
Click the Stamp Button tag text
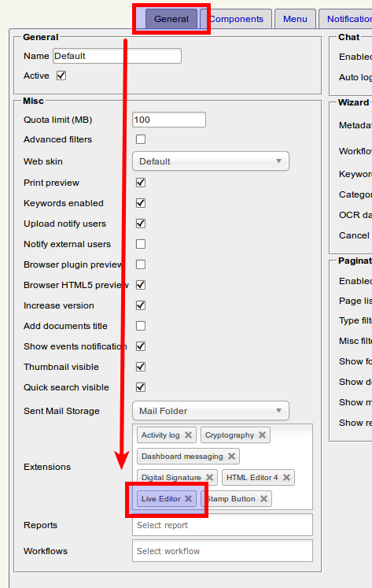click(230, 499)
